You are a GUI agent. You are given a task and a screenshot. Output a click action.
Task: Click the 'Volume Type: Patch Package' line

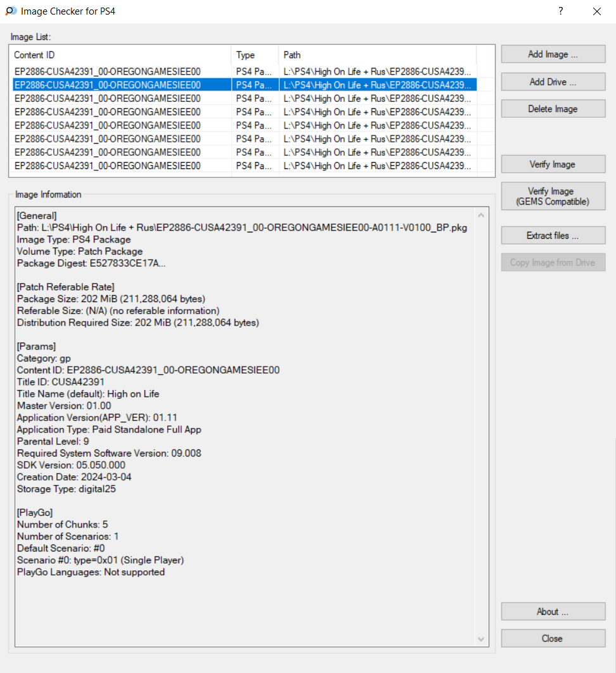(x=80, y=251)
